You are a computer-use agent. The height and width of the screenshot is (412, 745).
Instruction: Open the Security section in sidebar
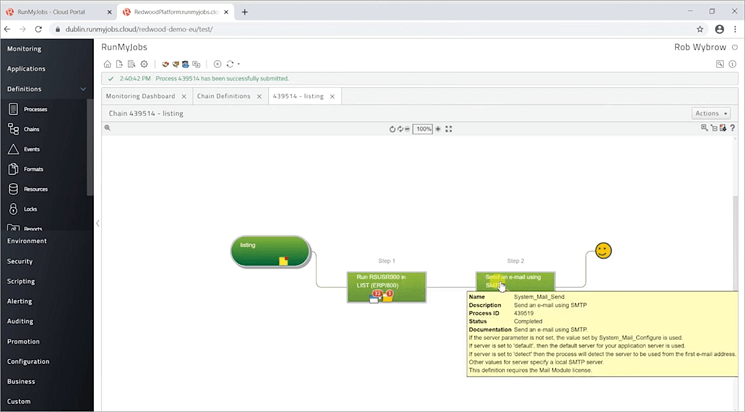(20, 261)
